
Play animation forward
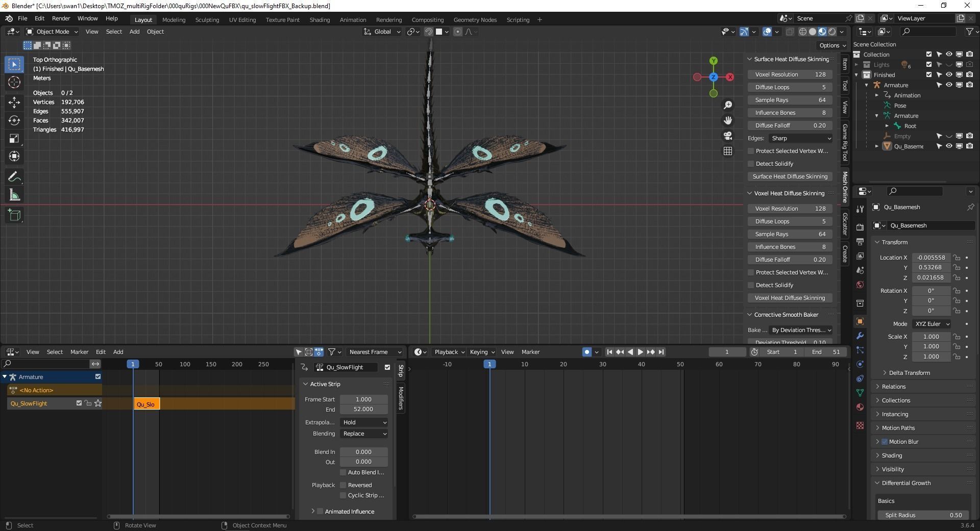(640, 352)
